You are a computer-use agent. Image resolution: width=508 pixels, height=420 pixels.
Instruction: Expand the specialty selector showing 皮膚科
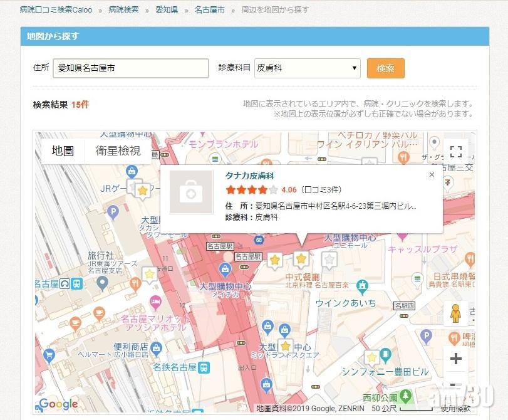pos(307,68)
